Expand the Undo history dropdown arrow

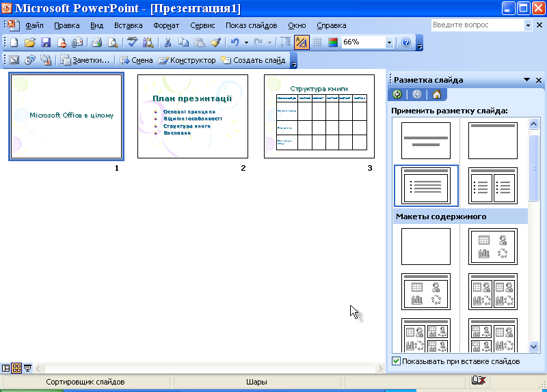pyautogui.click(x=246, y=42)
